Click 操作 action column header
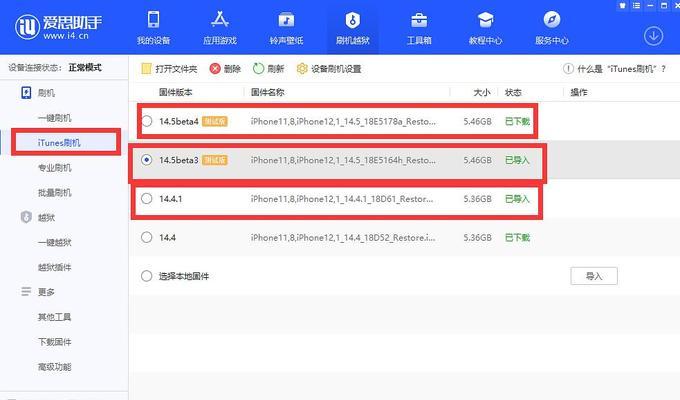The image size is (680, 400). (x=579, y=92)
